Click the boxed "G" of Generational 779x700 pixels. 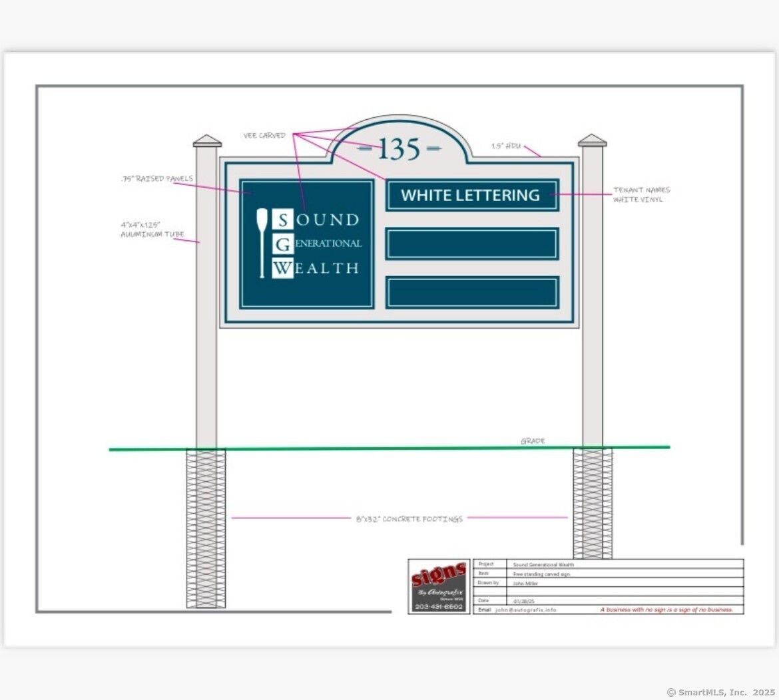(x=283, y=244)
